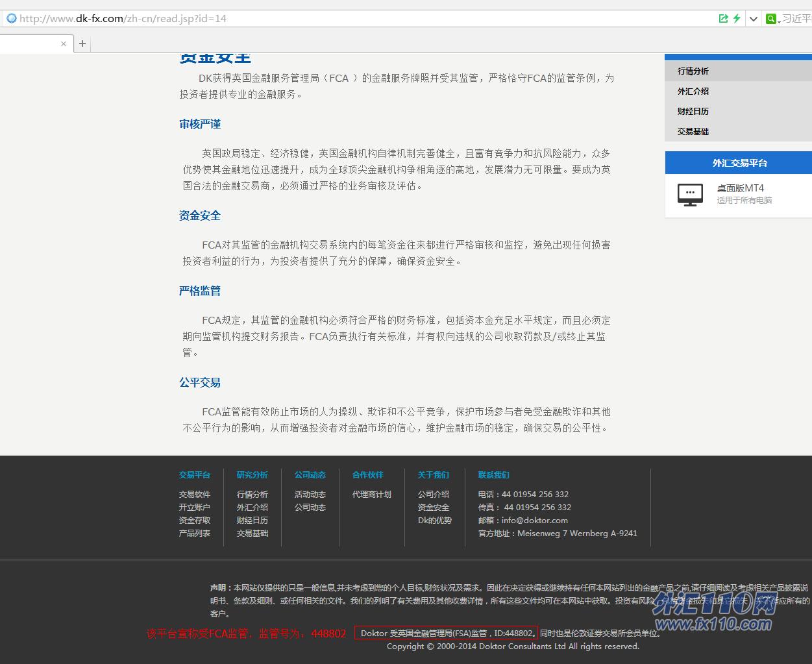Click the 审核严谨 section heading
812x664 pixels.
[x=200, y=124]
